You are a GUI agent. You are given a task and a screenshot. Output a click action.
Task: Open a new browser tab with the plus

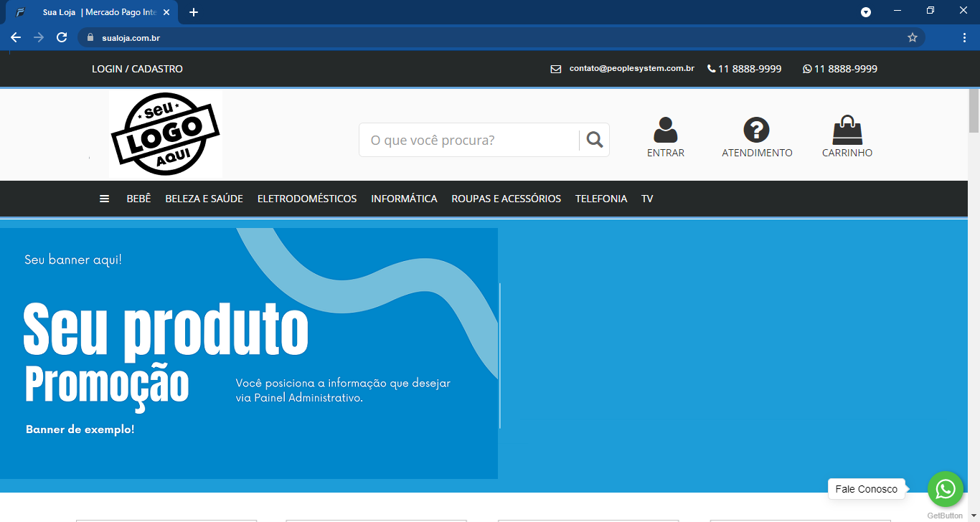[193, 11]
